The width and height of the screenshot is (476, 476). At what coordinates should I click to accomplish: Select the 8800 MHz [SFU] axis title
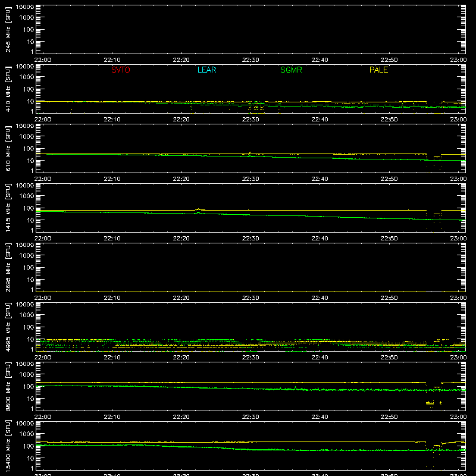pyautogui.click(x=8, y=386)
